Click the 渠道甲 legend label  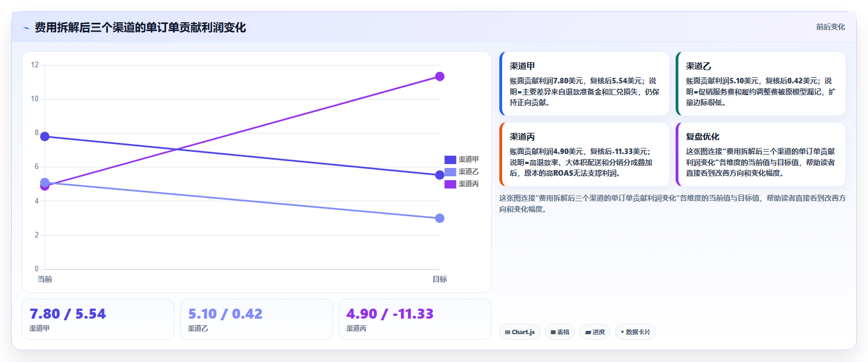tap(468, 160)
